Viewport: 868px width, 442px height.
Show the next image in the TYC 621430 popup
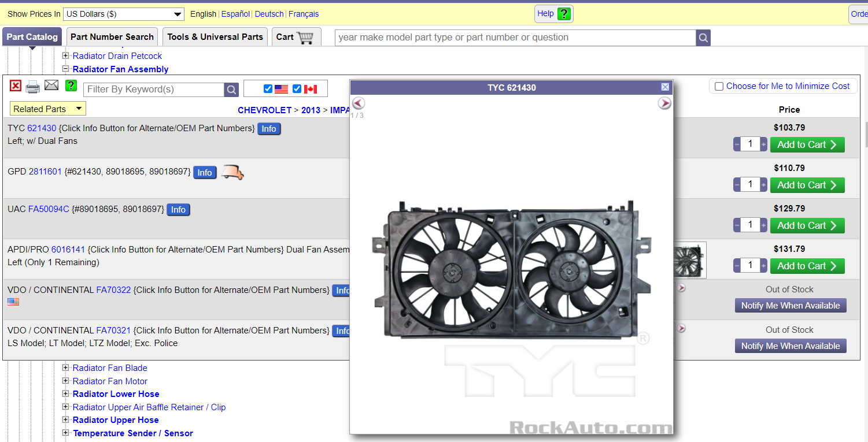pyautogui.click(x=664, y=103)
